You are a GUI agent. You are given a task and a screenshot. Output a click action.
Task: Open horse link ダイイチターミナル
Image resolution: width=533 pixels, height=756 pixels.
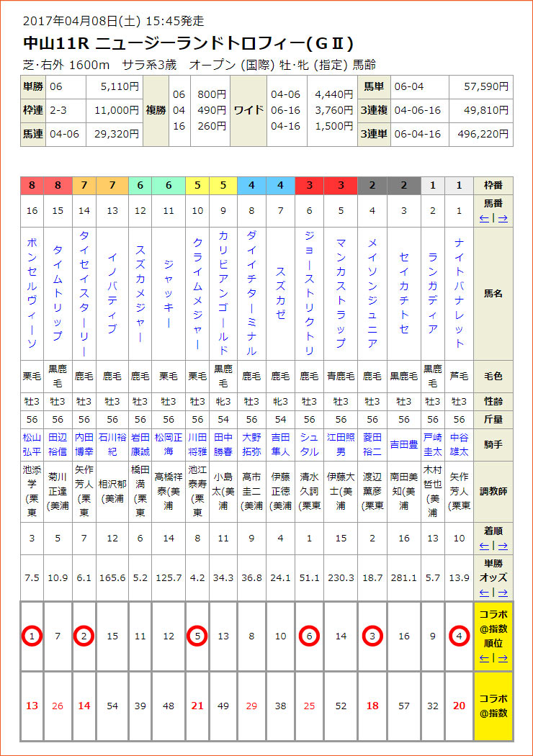coord(251,294)
